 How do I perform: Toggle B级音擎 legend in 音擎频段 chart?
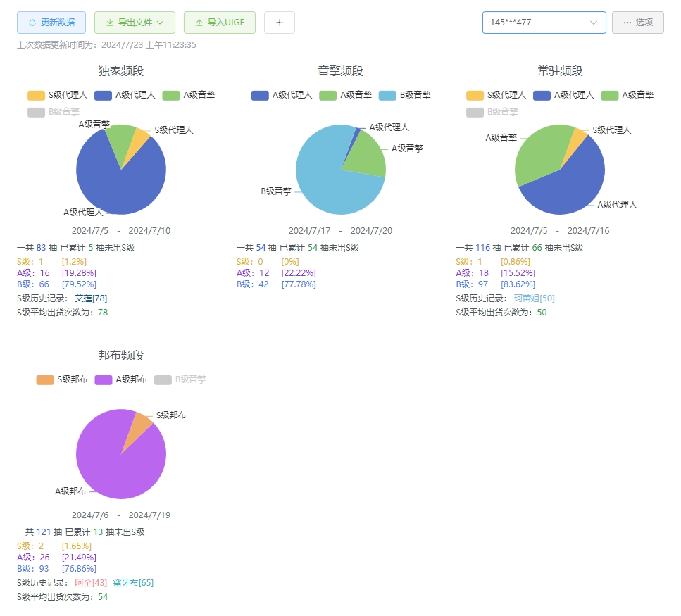tap(404, 95)
